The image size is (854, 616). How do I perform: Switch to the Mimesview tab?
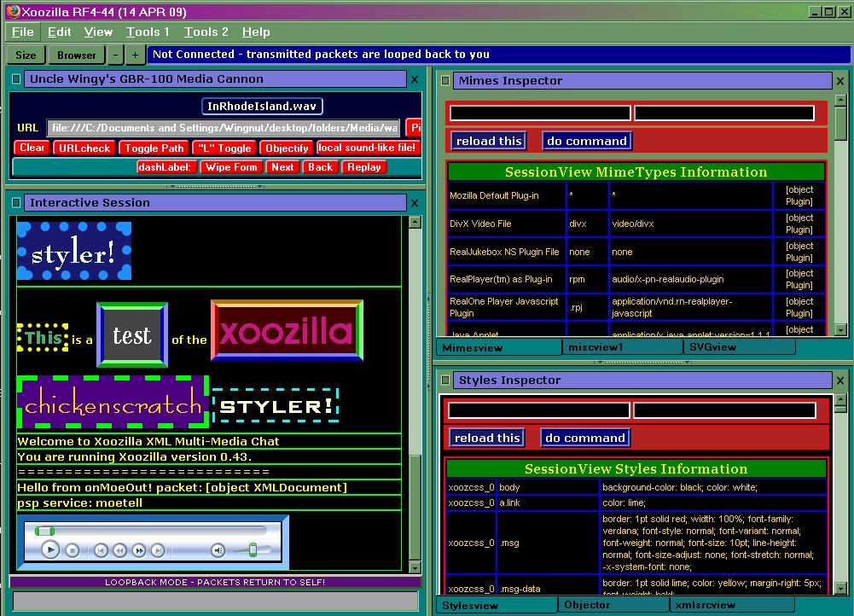coord(499,347)
